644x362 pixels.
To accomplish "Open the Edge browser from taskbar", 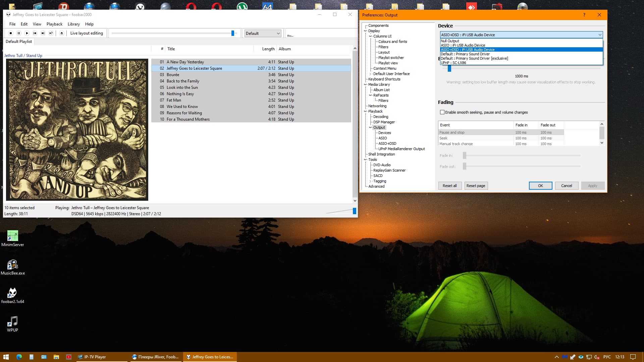I will click(x=19, y=357).
